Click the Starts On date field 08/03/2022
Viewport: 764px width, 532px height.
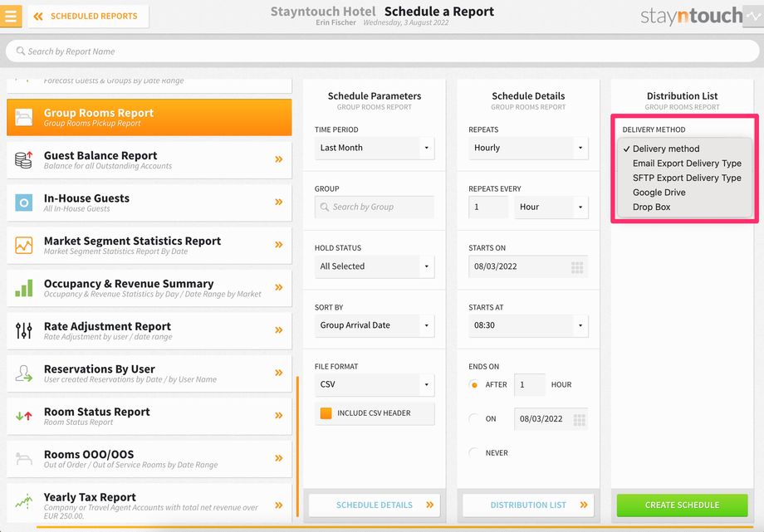click(528, 267)
